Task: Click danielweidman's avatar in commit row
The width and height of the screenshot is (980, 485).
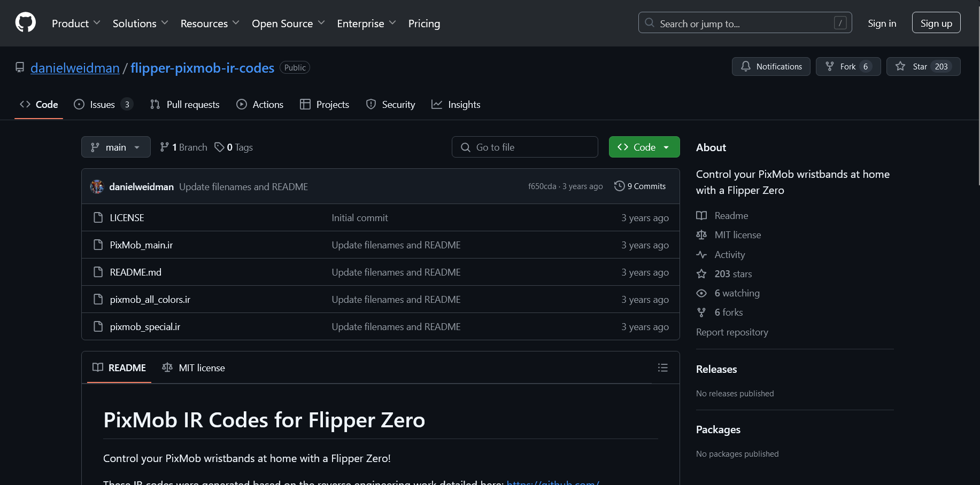Action: click(x=97, y=186)
